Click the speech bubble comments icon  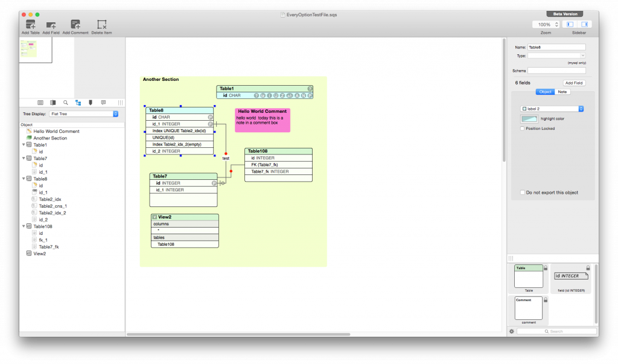(x=103, y=103)
